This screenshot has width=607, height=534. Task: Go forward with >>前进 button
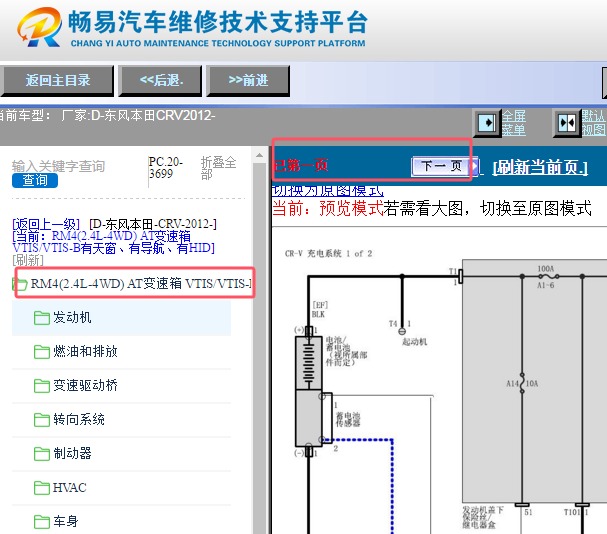248,81
